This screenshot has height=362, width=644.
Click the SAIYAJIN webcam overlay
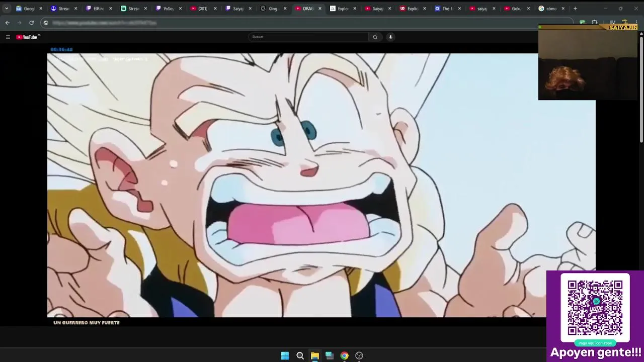(588, 62)
